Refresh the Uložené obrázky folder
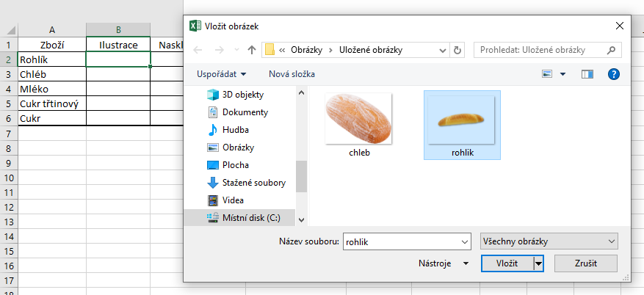Viewport: 644px width, 295px height. point(457,51)
